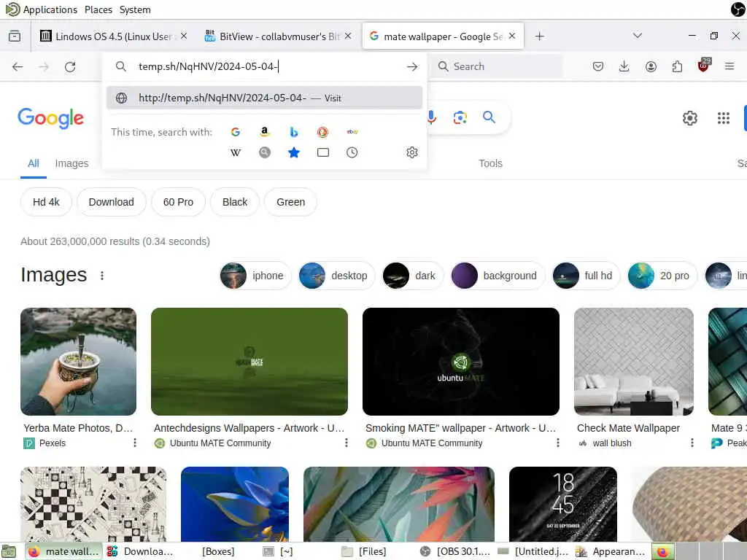The width and height of the screenshot is (747, 560).
Task: Open more options for Antechdesigns Wallpapers result
Action: (x=347, y=443)
